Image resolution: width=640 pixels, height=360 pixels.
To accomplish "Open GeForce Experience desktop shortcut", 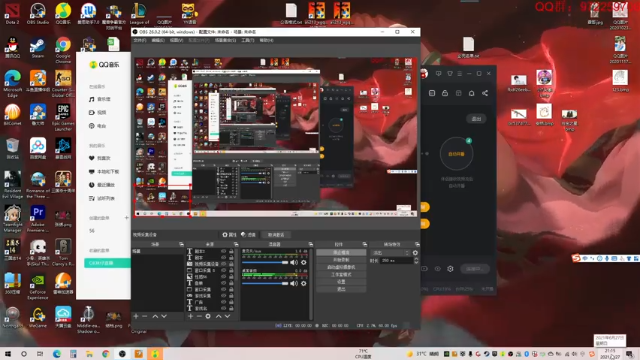I will tap(38, 287).
